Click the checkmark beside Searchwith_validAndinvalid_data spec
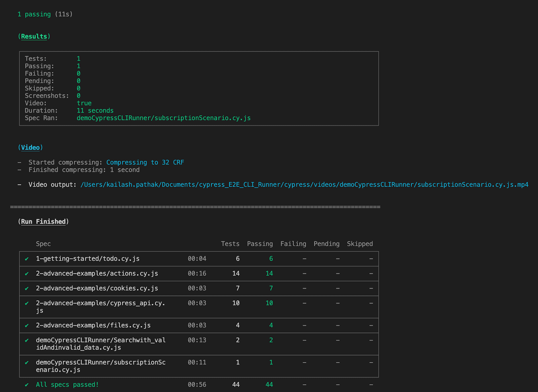The image size is (538, 392). [x=27, y=340]
